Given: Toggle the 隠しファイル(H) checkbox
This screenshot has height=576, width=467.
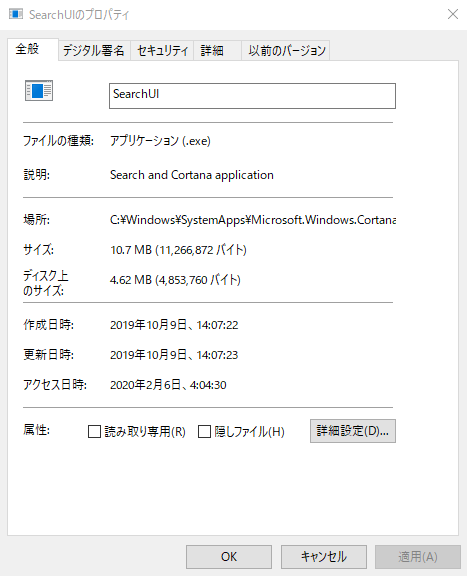Looking at the screenshot, I should 204,431.
